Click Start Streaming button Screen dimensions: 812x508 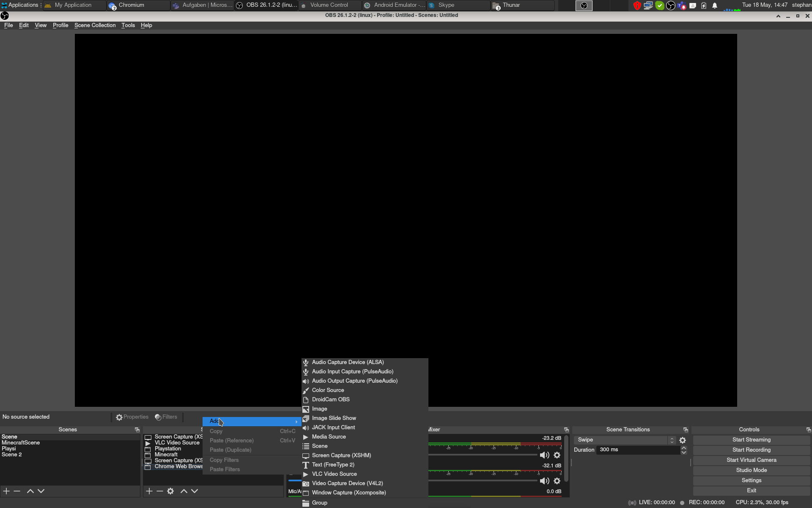pos(751,440)
